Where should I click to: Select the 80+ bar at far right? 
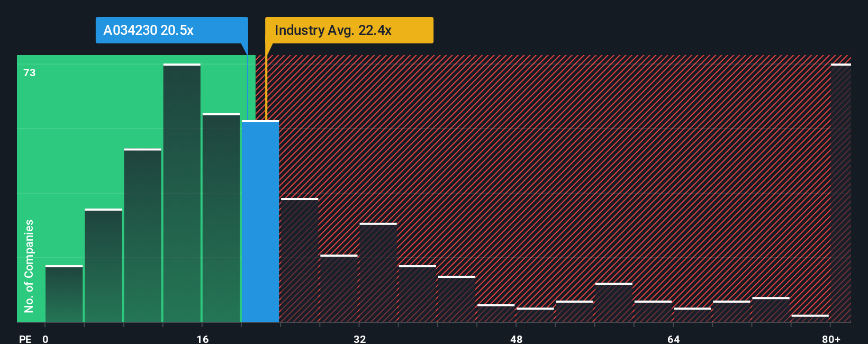[x=841, y=193]
